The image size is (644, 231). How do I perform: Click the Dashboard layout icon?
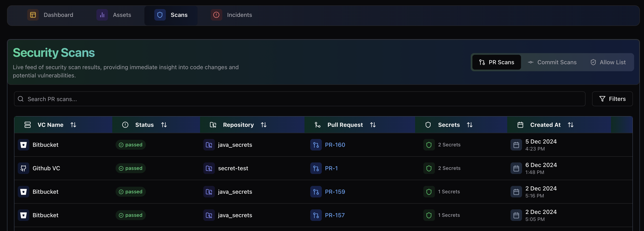tap(33, 15)
